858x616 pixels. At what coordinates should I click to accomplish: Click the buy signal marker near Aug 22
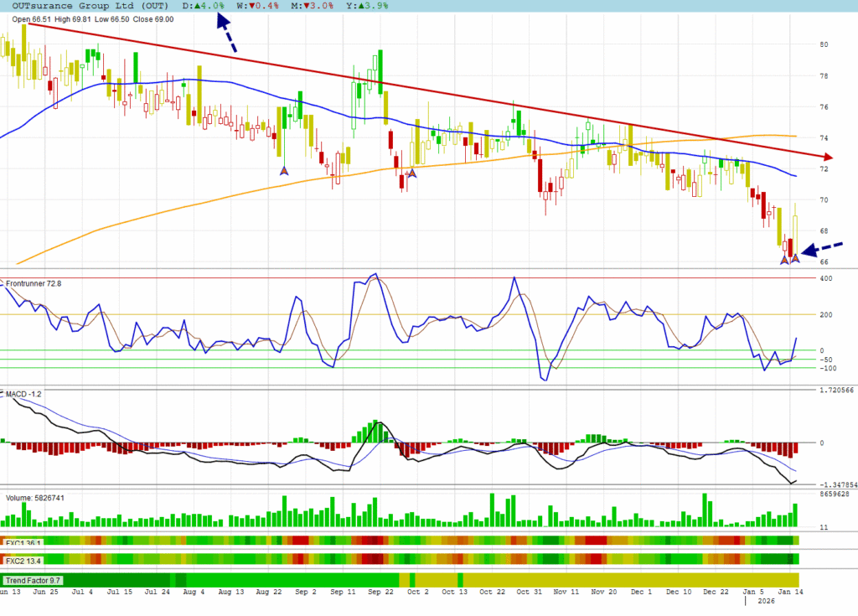(284, 170)
